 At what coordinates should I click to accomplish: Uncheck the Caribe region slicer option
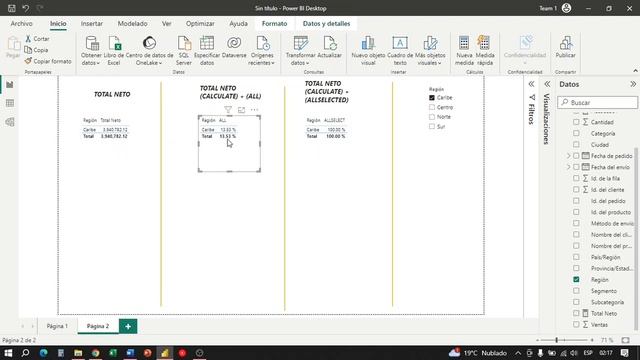pos(432,98)
